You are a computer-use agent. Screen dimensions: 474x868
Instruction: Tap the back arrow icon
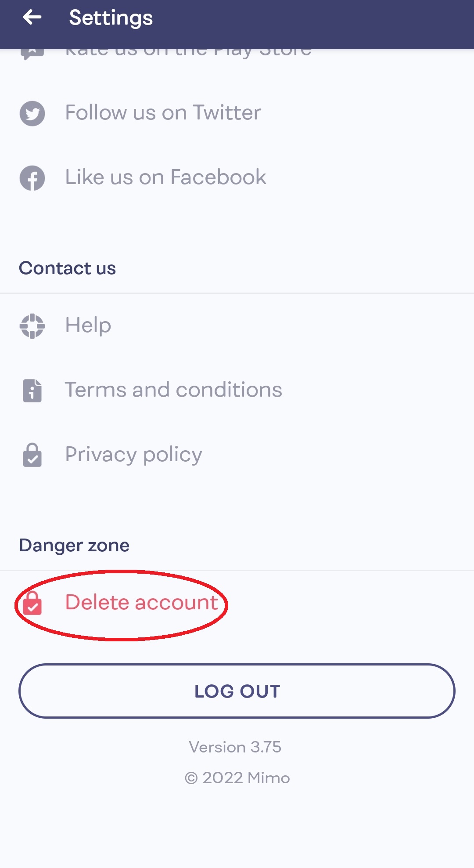32,18
